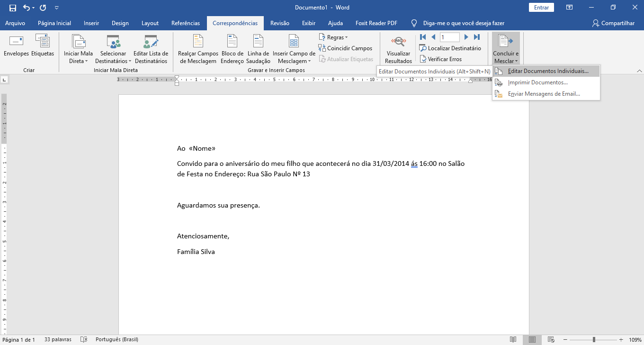Switch to web layout view in status bar
This screenshot has height=345, width=644.
[551, 340]
